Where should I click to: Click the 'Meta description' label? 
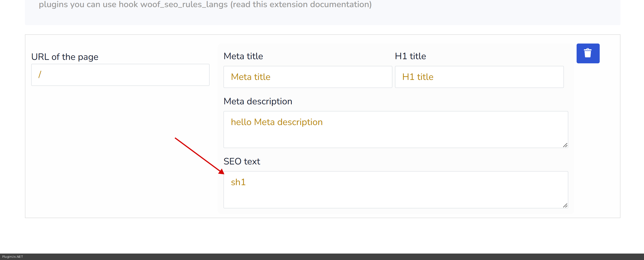click(x=258, y=101)
